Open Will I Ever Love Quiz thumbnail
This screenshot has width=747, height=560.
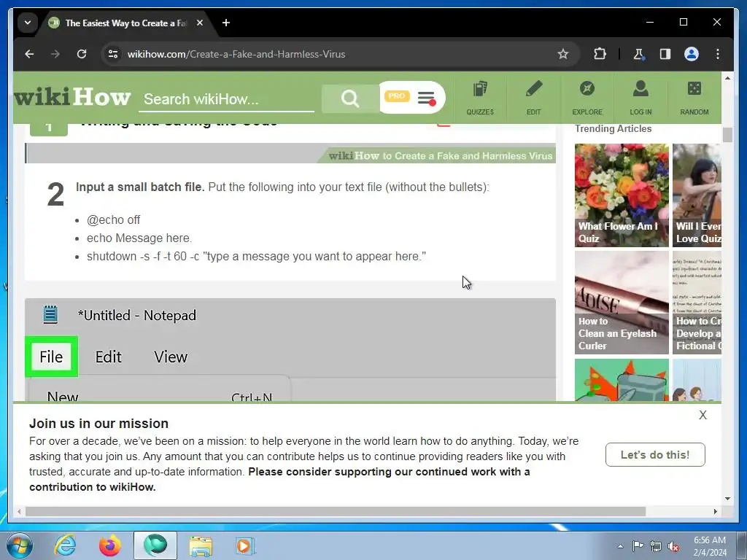[697, 195]
